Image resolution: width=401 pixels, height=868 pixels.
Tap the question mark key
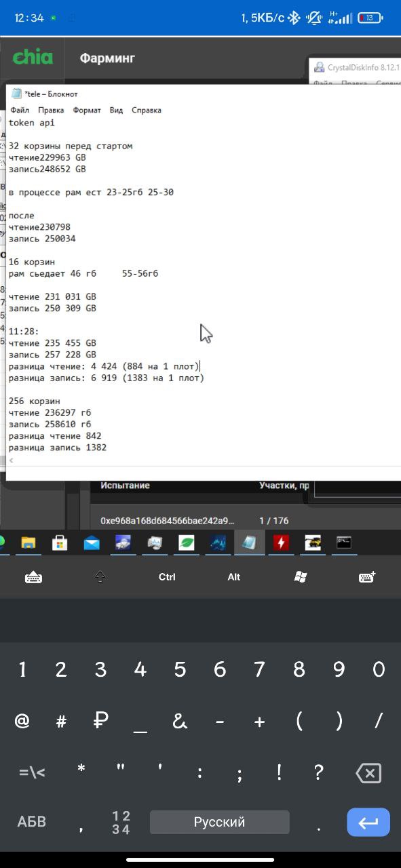(319, 772)
